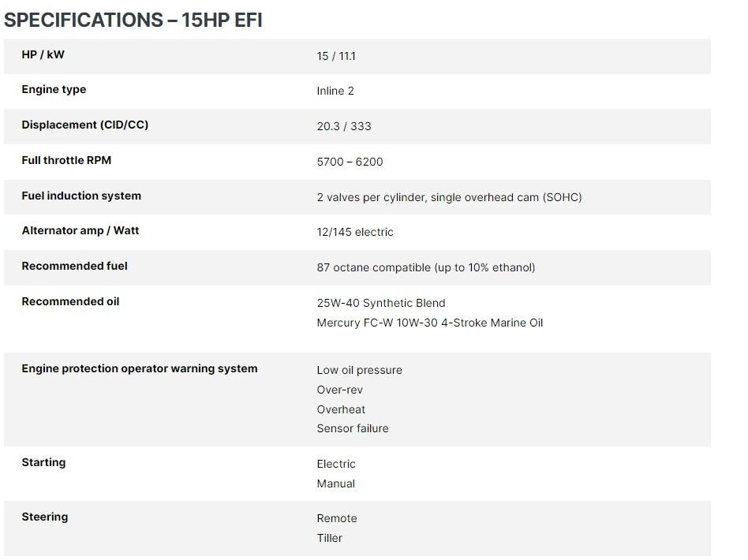Click the Displacement (CID/CC) label
This screenshot has width=748, height=560.
[85, 125]
